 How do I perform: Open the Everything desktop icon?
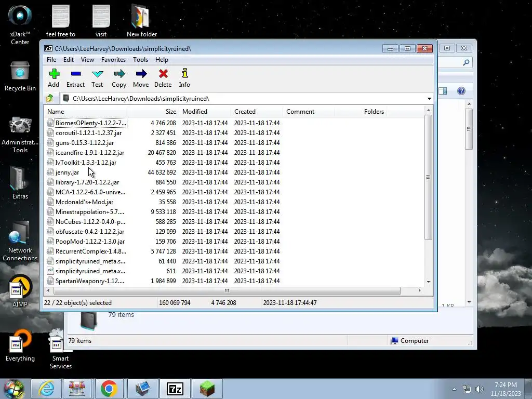[x=20, y=345]
